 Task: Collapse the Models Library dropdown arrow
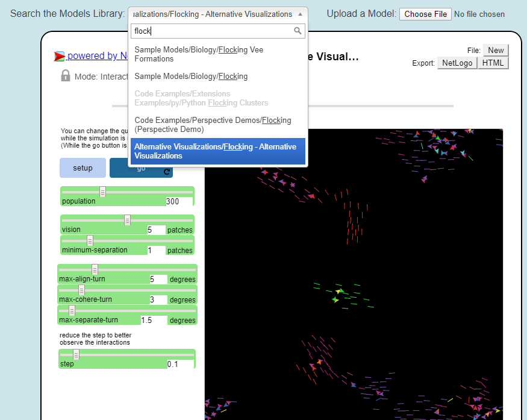(301, 14)
